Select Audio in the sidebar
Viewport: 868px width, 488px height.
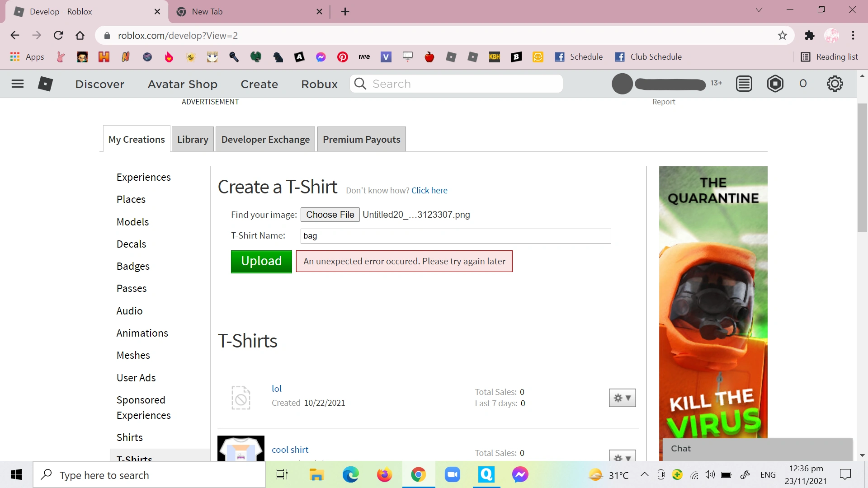tap(130, 311)
